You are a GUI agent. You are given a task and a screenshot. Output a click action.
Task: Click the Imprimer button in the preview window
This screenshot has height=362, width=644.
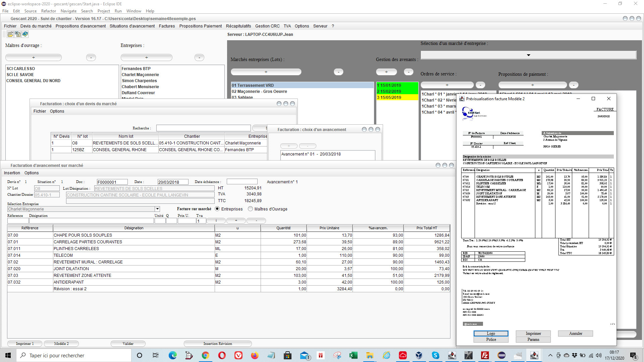[533, 334]
